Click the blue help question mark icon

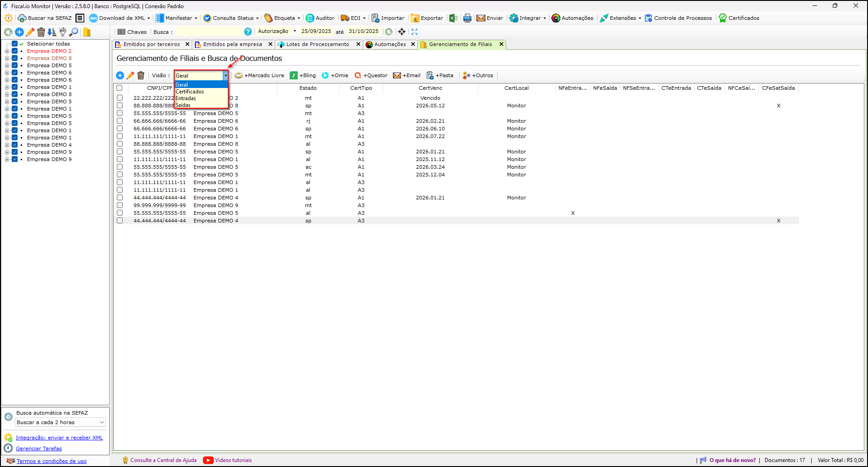[x=248, y=32]
